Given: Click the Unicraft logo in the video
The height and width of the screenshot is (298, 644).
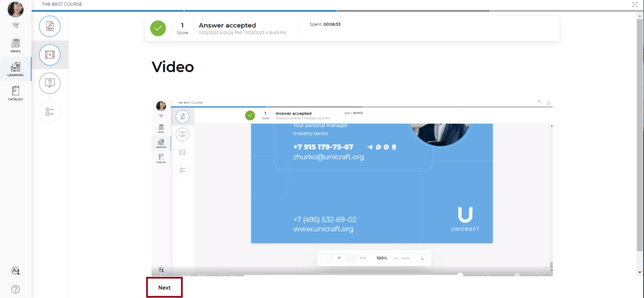Looking at the screenshot, I should tap(465, 219).
